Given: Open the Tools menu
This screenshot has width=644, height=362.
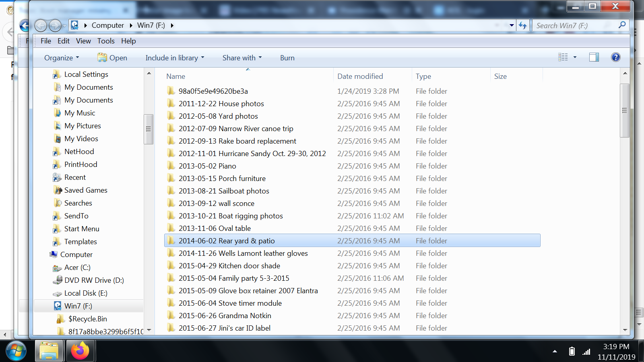Looking at the screenshot, I should [x=106, y=41].
